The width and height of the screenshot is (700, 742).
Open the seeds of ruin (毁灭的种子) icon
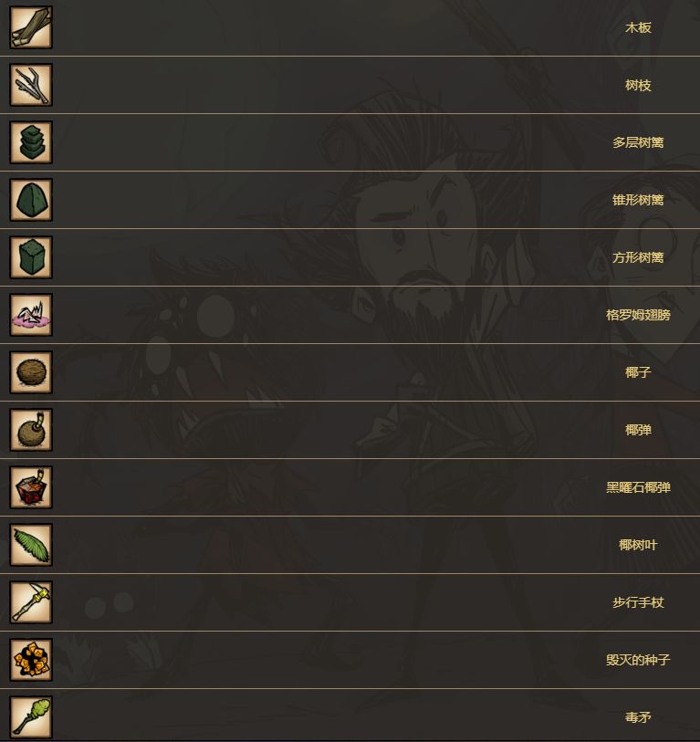[31, 660]
